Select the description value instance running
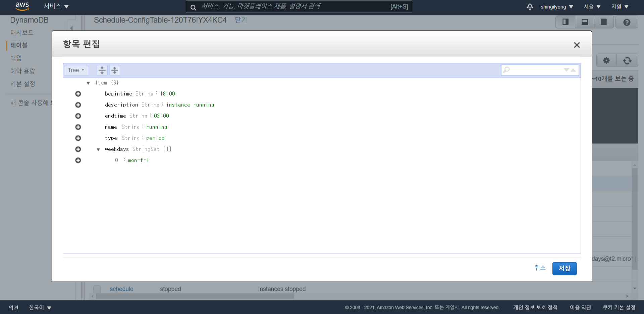The width and height of the screenshot is (644, 314). [190, 105]
